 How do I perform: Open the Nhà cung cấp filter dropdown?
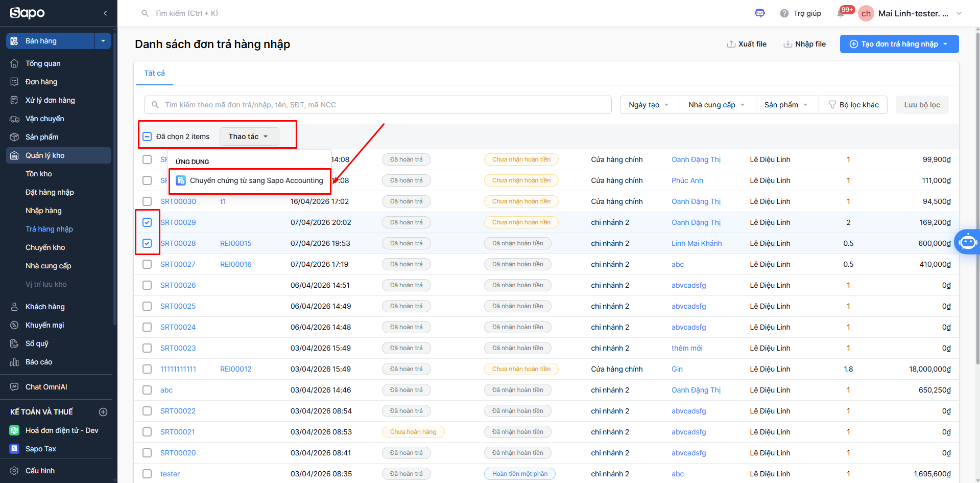[716, 105]
